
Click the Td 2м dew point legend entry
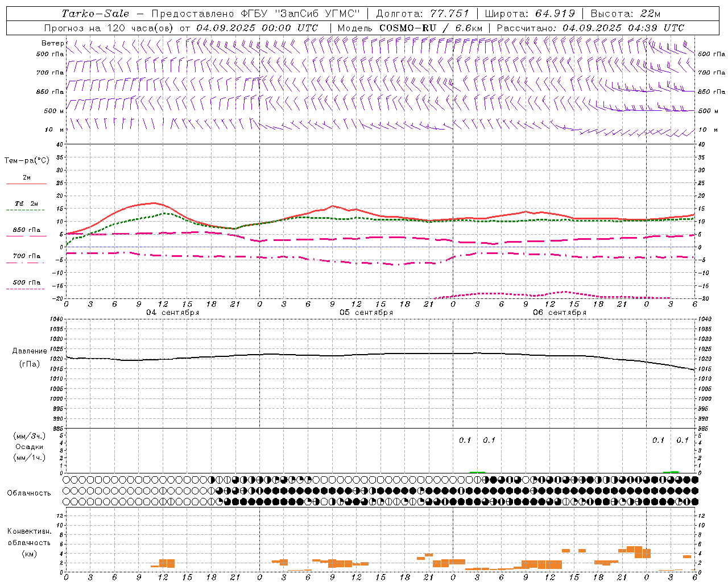tap(26, 203)
